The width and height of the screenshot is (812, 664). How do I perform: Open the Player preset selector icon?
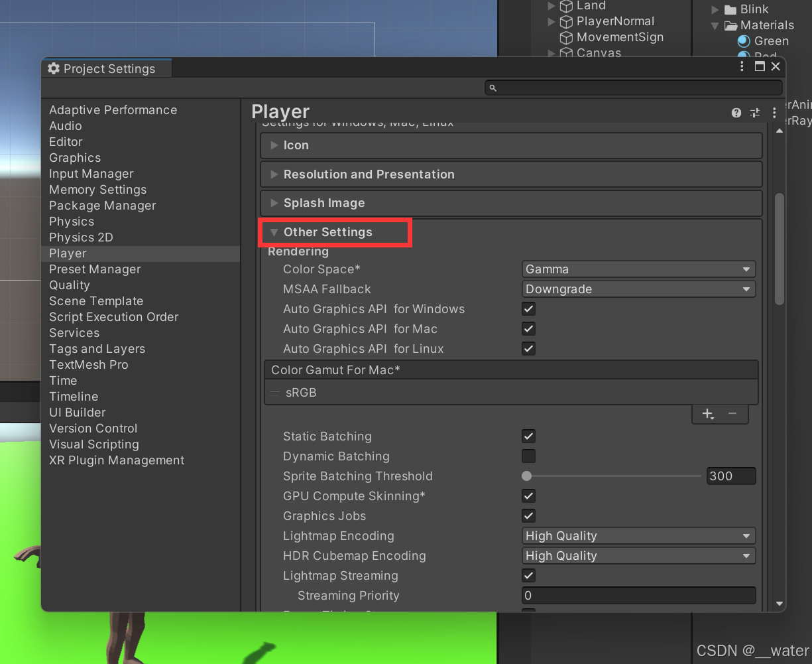pyautogui.click(x=755, y=113)
